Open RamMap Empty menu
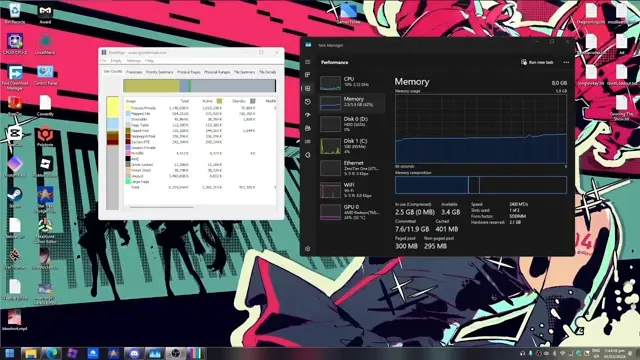The height and width of the screenshot is (360, 640). [x=116, y=61]
